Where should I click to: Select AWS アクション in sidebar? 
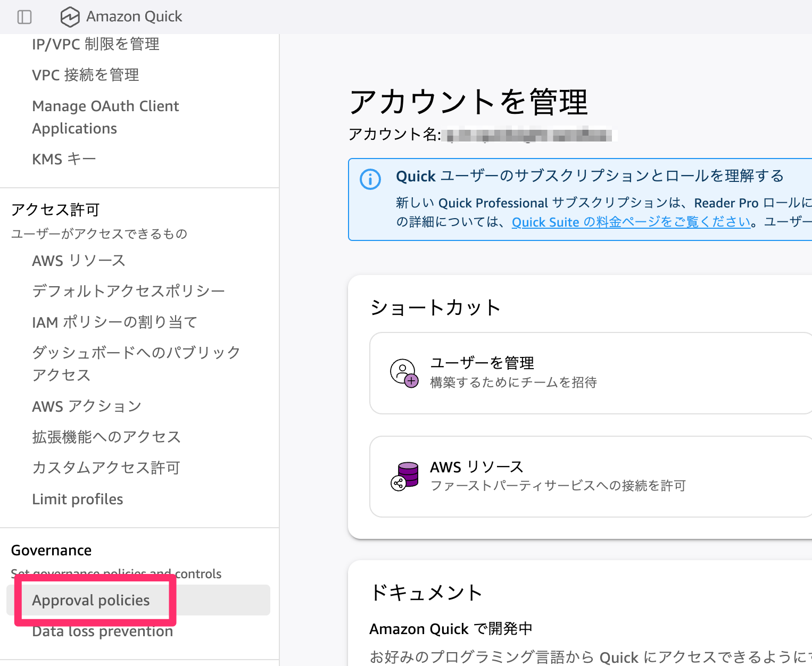pos(87,406)
